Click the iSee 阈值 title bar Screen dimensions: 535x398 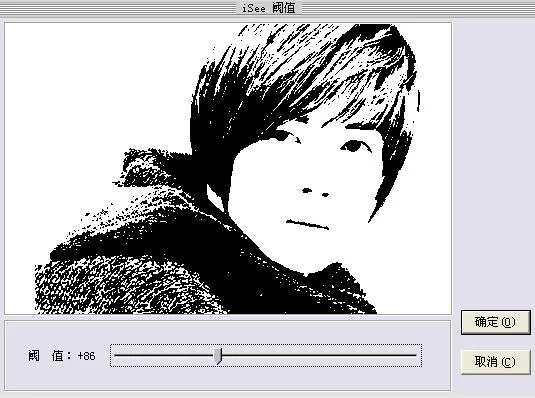pyautogui.click(x=268, y=8)
